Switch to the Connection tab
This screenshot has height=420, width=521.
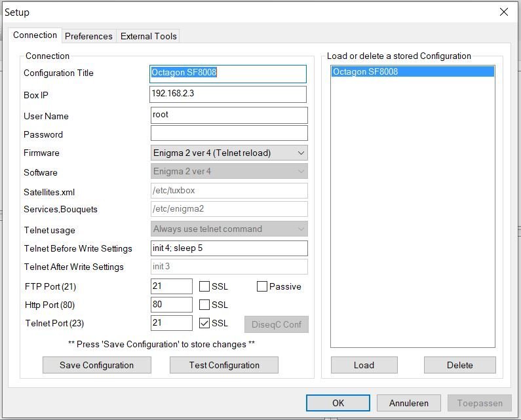(x=35, y=35)
